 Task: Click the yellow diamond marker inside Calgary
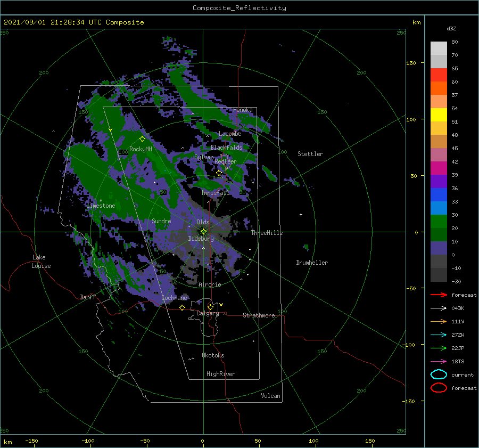[x=210, y=307]
